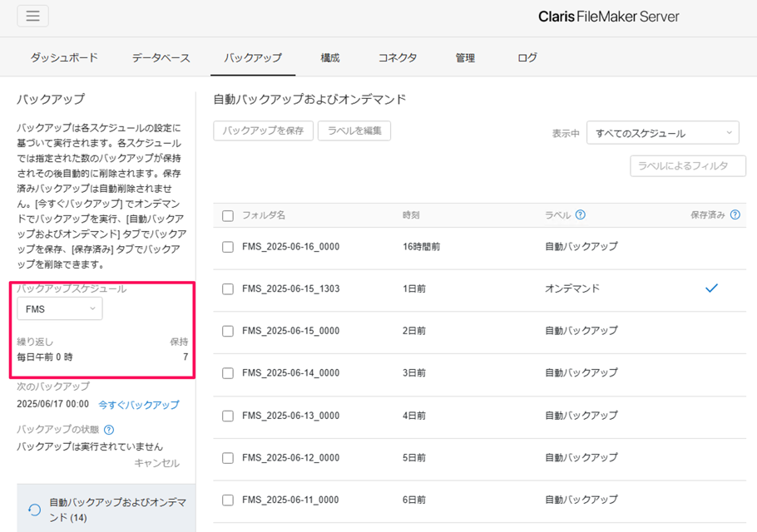Image resolution: width=757 pixels, height=532 pixels.
Task: Open the hamburger menu
Action: click(x=32, y=16)
